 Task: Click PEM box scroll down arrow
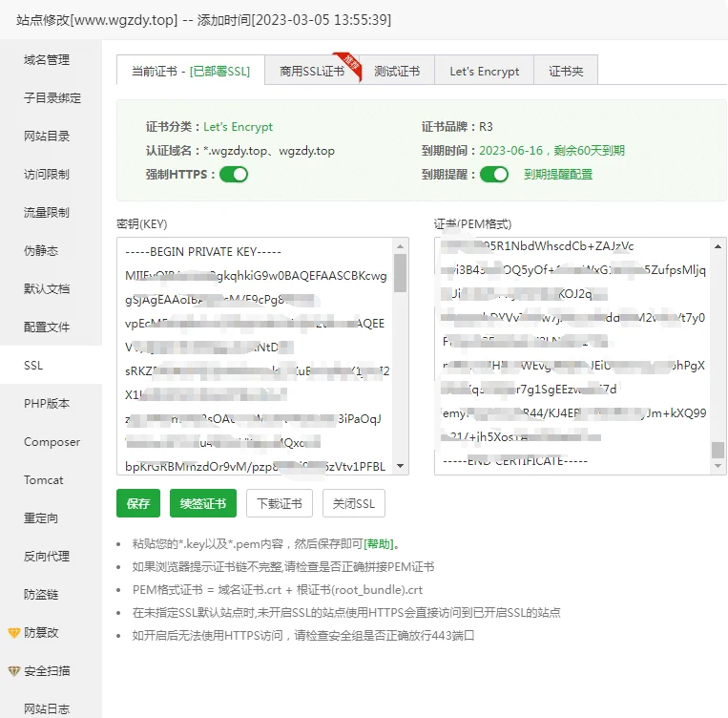[x=718, y=466]
